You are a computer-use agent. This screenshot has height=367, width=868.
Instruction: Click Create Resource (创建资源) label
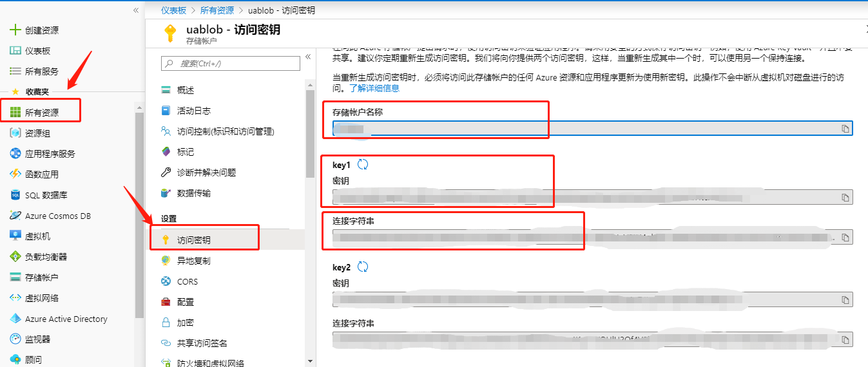[42, 30]
